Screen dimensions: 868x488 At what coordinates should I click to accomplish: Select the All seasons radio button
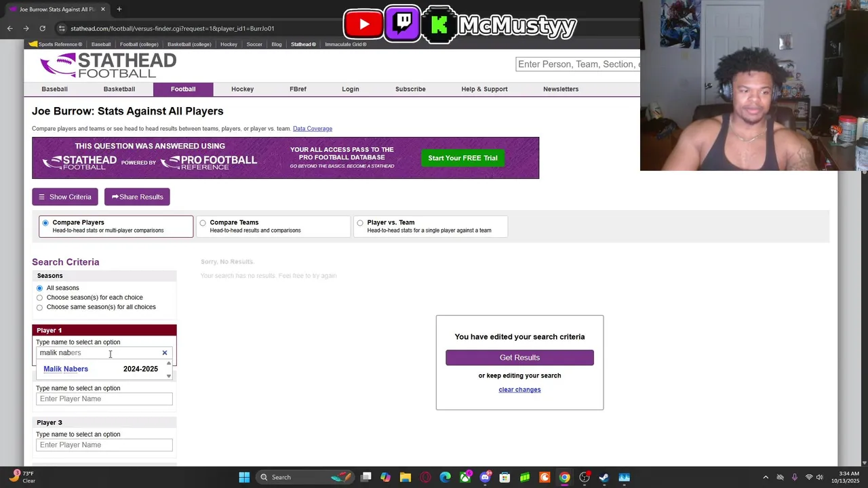point(39,288)
